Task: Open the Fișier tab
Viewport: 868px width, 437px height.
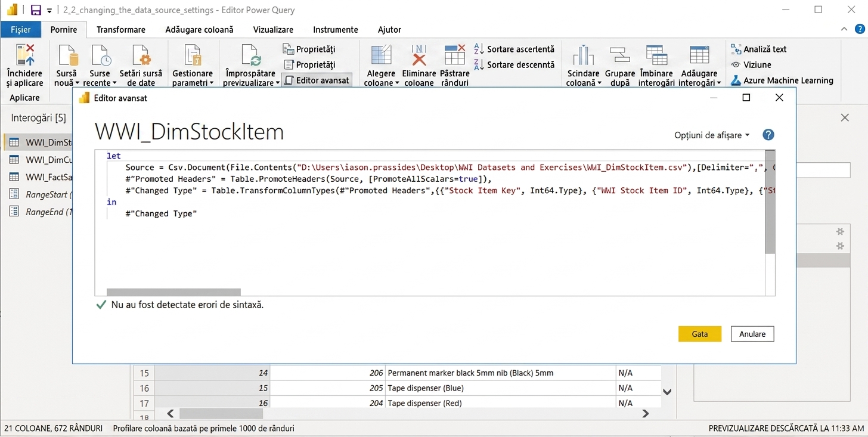Action: (x=21, y=30)
